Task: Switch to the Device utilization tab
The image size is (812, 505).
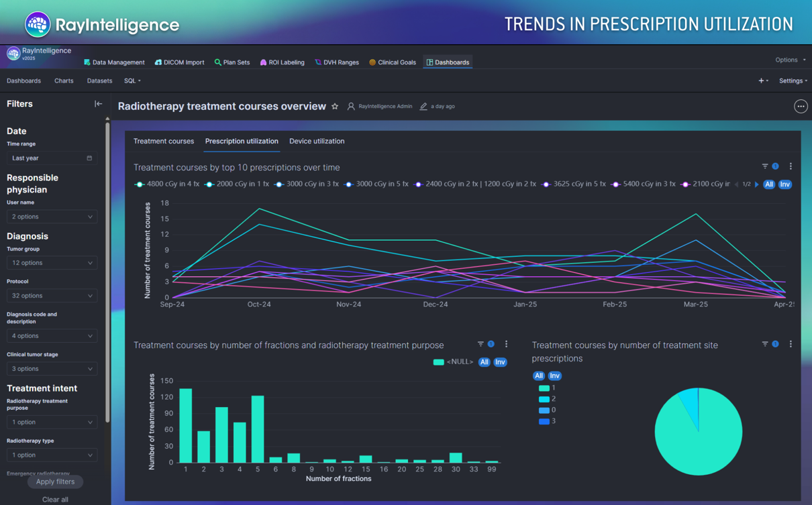Action: click(317, 142)
